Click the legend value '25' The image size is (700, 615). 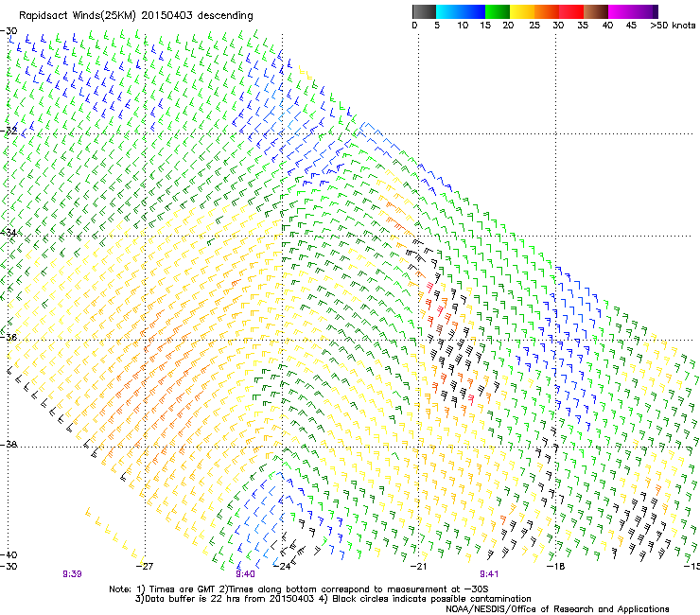(534, 26)
